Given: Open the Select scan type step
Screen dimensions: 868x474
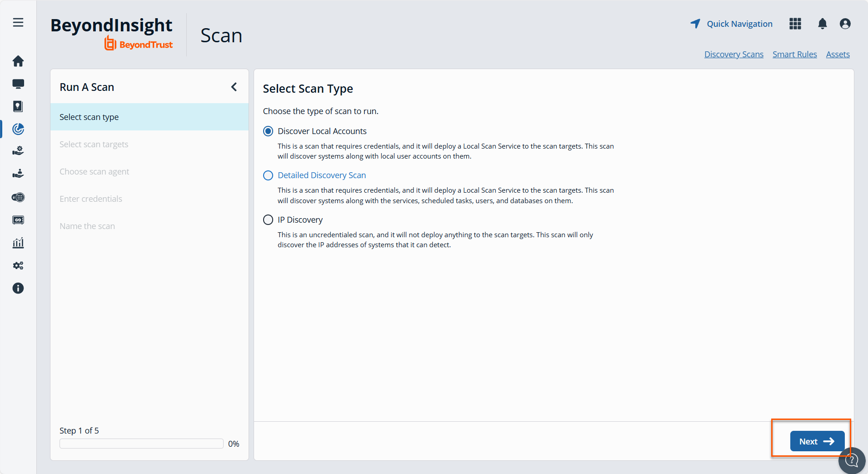Looking at the screenshot, I should 150,117.
